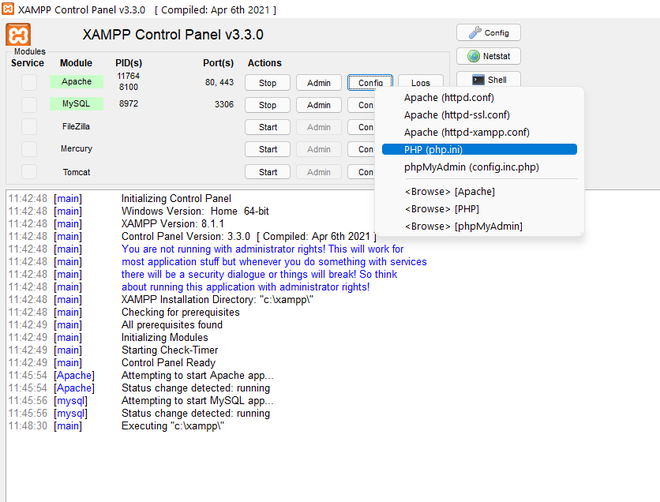Image resolution: width=660 pixels, height=502 pixels.
Task: Stop the Apache module
Action: click(x=268, y=82)
